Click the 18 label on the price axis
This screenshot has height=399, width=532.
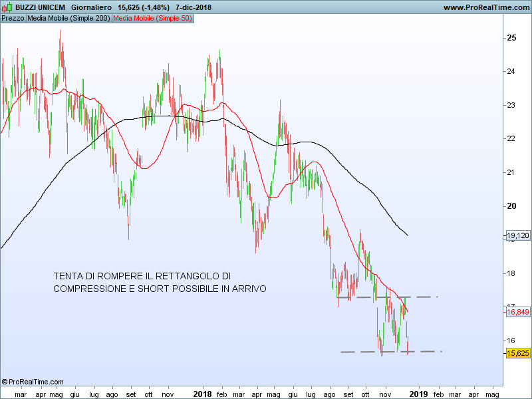pos(511,273)
